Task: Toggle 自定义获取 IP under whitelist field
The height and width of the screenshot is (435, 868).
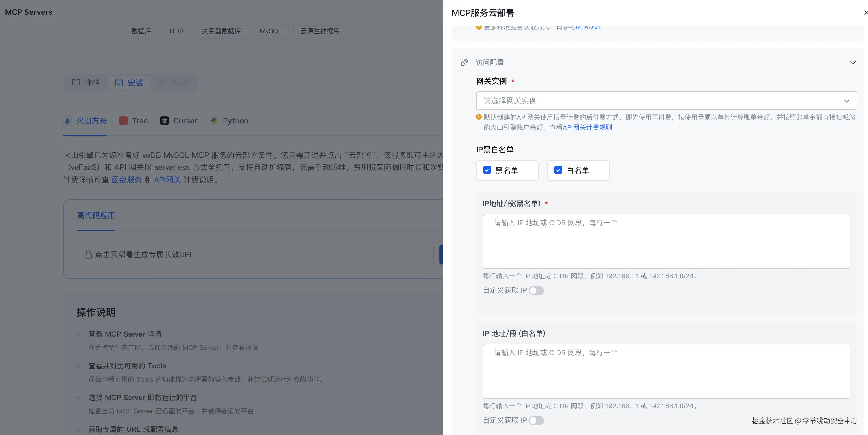Action: pos(536,420)
